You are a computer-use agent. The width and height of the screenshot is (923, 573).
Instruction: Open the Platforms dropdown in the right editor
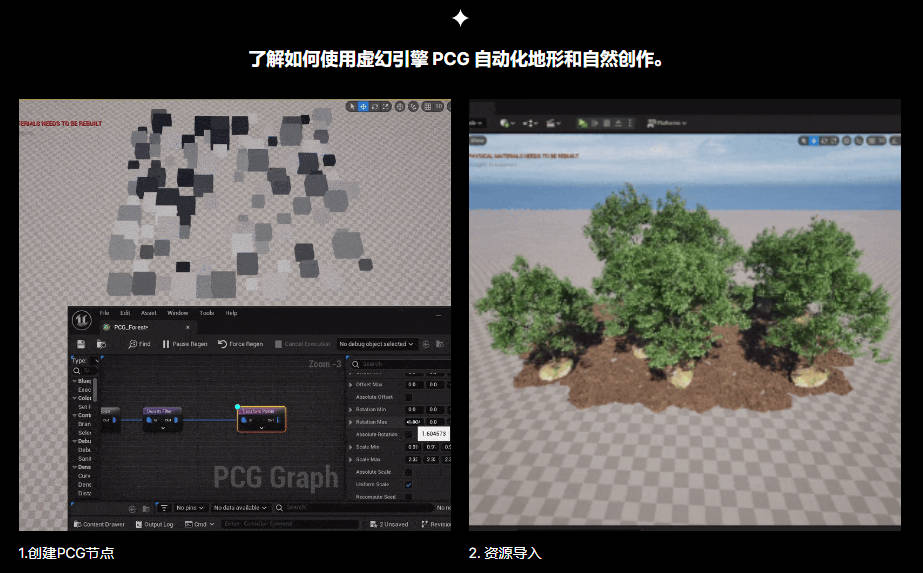[x=666, y=123]
